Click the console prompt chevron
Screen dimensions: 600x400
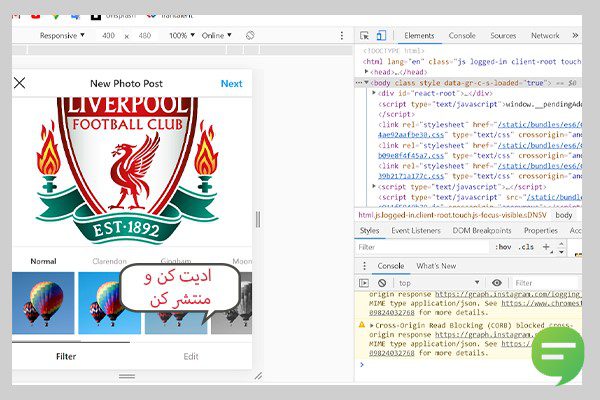tap(362, 364)
